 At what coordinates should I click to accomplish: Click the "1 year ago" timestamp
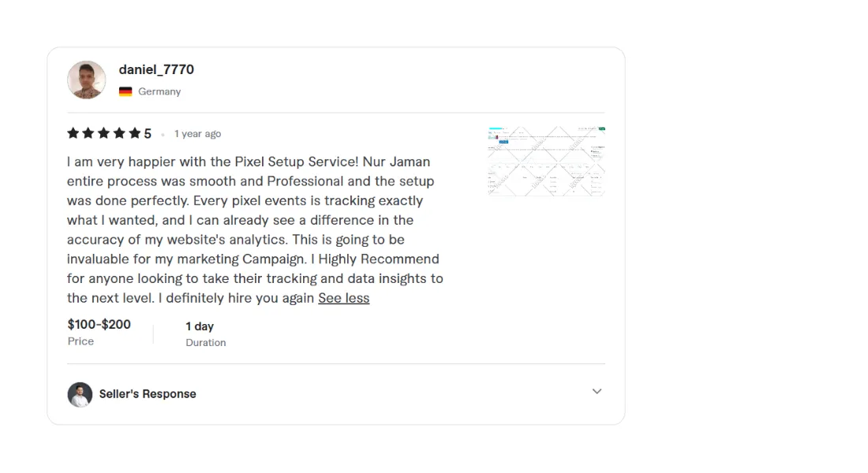[197, 134]
